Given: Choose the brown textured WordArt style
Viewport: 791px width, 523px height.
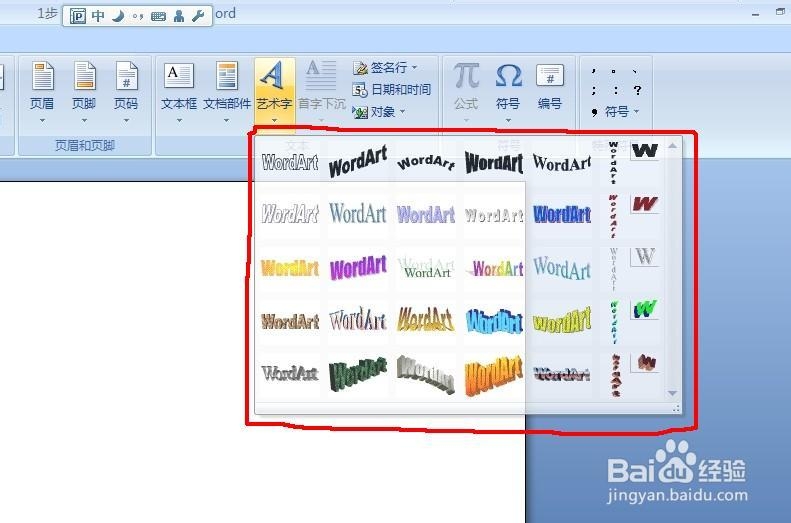Looking at the screenshot, I should click(x=290, y=321).
